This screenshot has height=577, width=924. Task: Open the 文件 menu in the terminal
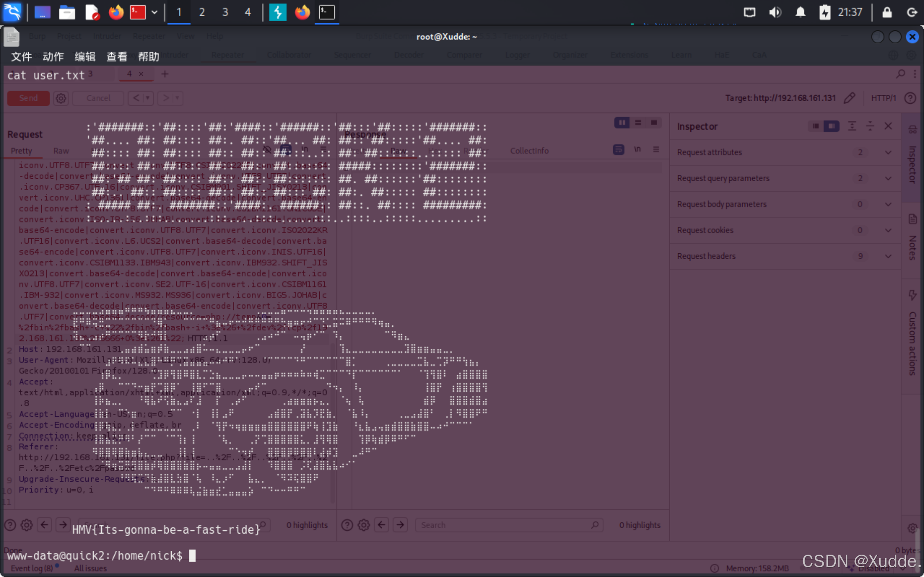click(x=21, y=56)
